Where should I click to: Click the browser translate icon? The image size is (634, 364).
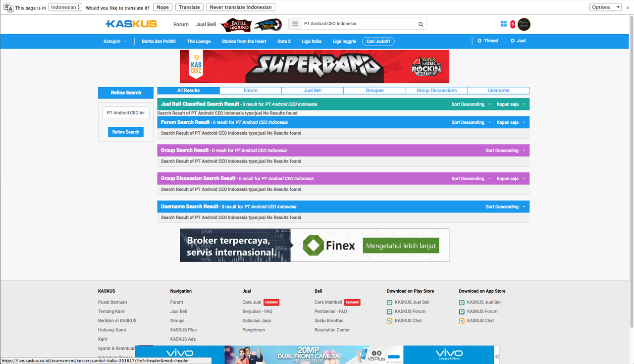(8, 7)
